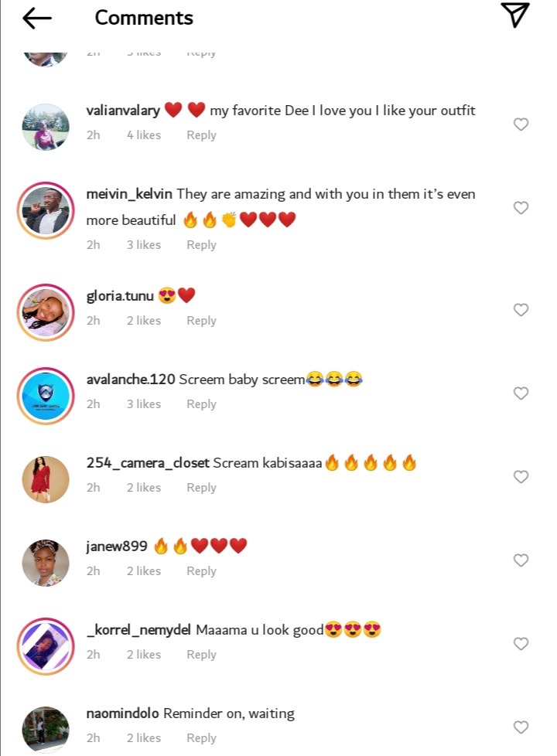557x756 pixels.
Task: Open avalanche.120's blue logo avatar
Action: 46,396
